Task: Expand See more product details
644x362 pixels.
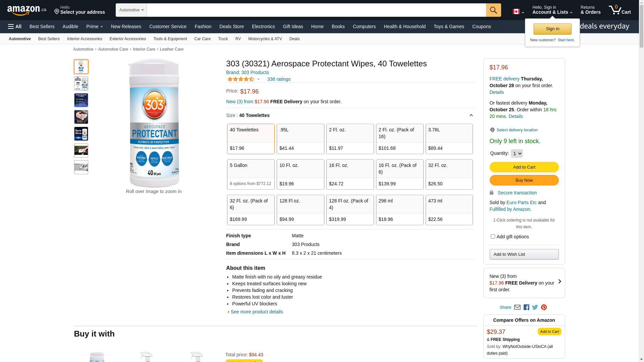Action: point(257,312)
